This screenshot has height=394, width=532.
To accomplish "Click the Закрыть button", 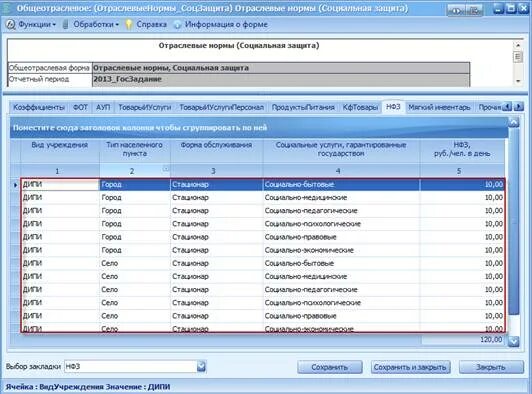I will click(491, 367).
